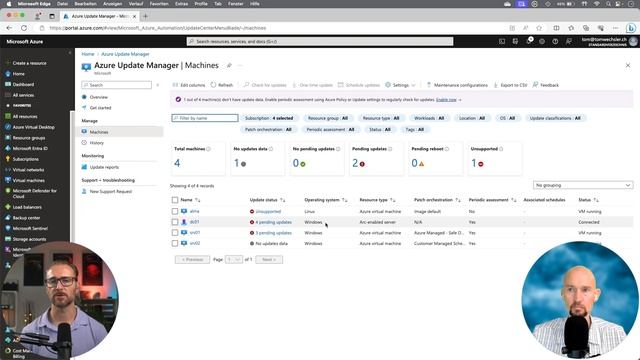
Task: Open the Azure header feedback icon
Action: pyautogui.click(x=569, y=41)
